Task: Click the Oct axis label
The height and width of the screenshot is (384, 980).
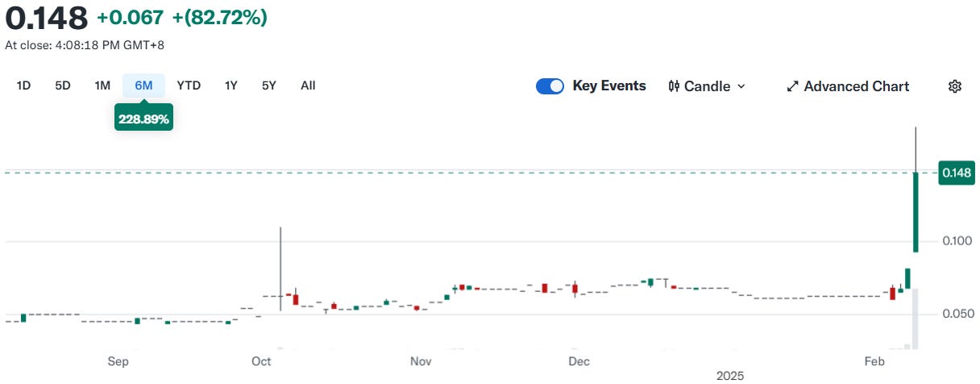Action: [x=262, y=361]
